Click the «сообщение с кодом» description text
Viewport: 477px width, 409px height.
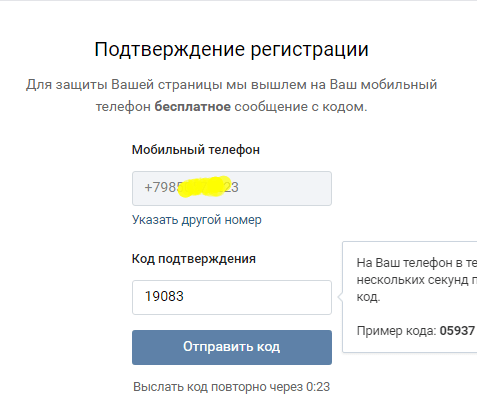(x=300, y=107)
